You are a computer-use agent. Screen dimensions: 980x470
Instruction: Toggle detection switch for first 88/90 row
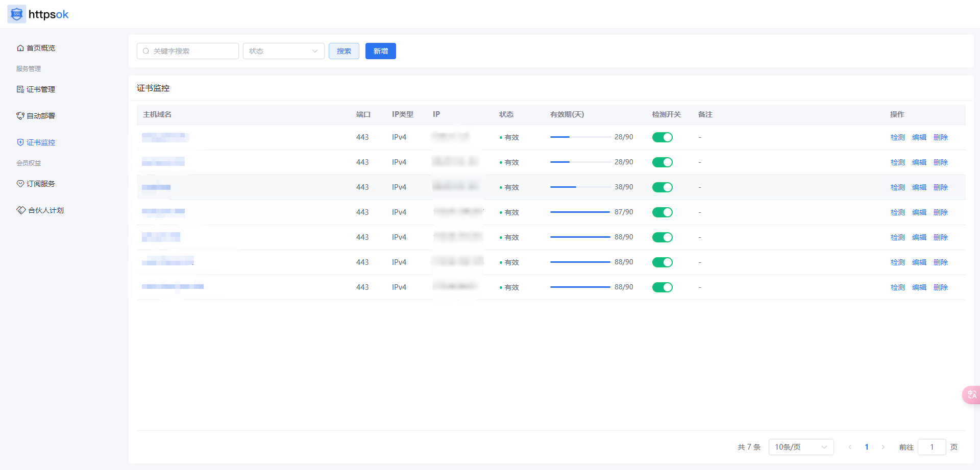pos(663,237)
